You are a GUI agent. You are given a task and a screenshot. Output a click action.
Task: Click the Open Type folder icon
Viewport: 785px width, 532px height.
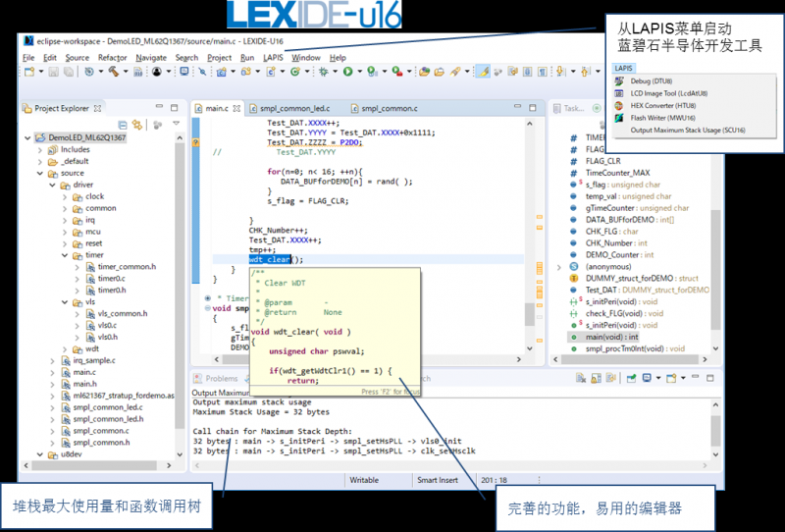(x=425, y=72)
